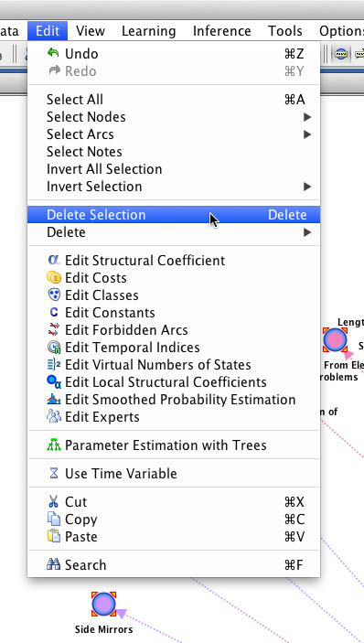Image resolution: width=364 pixels, height=643 pixels.
Task: Click the green tree icon for Parameter Estimation
Action: coord(54,445)
